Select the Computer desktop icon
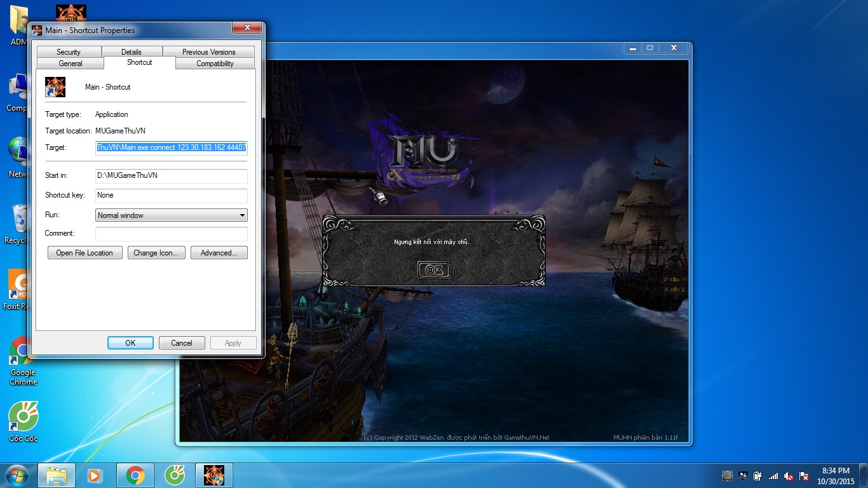Screen dimensions: 868x488 (x=18, y=93)
